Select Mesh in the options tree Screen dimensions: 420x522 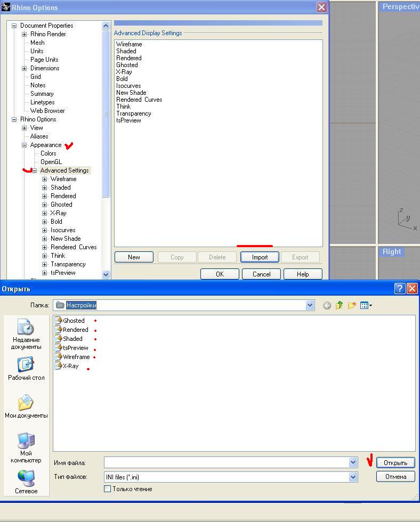coord(37,43)
